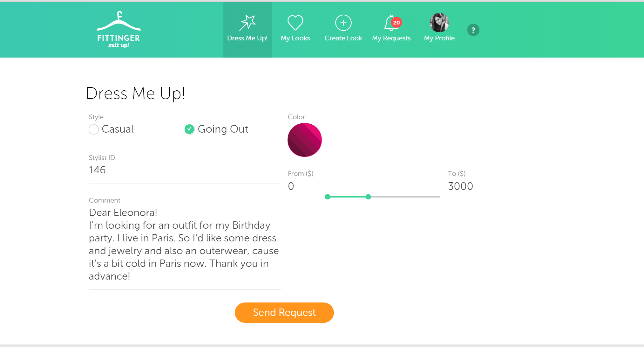This screenshot has width=644, height=347.
Task: Click the Send Request button
Action: pyautogui.click(x=284, y=313)
